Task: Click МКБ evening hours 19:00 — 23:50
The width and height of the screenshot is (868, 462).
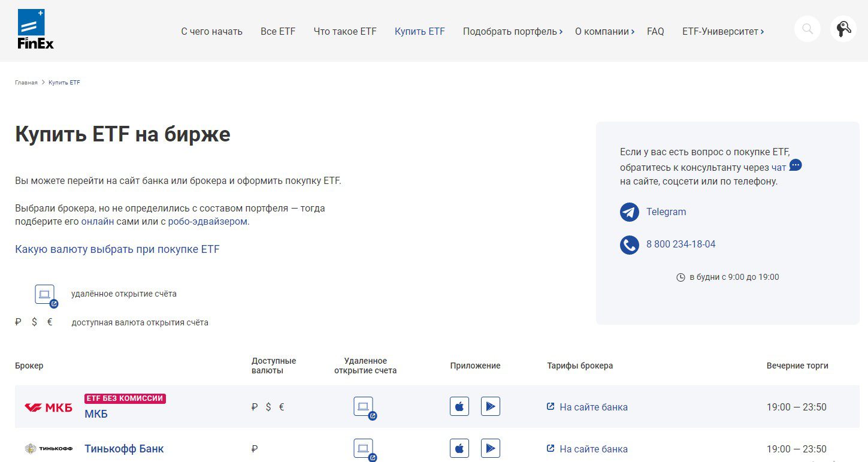Action: (x=797, y=407)
